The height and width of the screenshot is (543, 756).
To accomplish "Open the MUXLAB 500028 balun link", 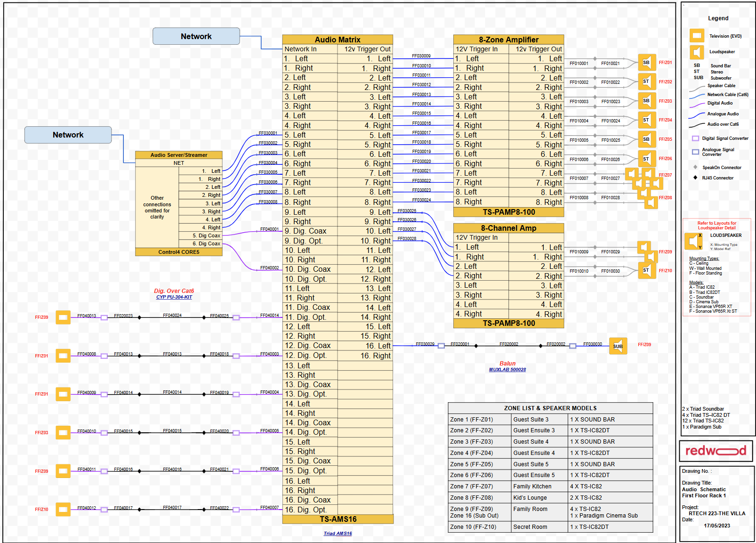I will [x=507, y=370].
